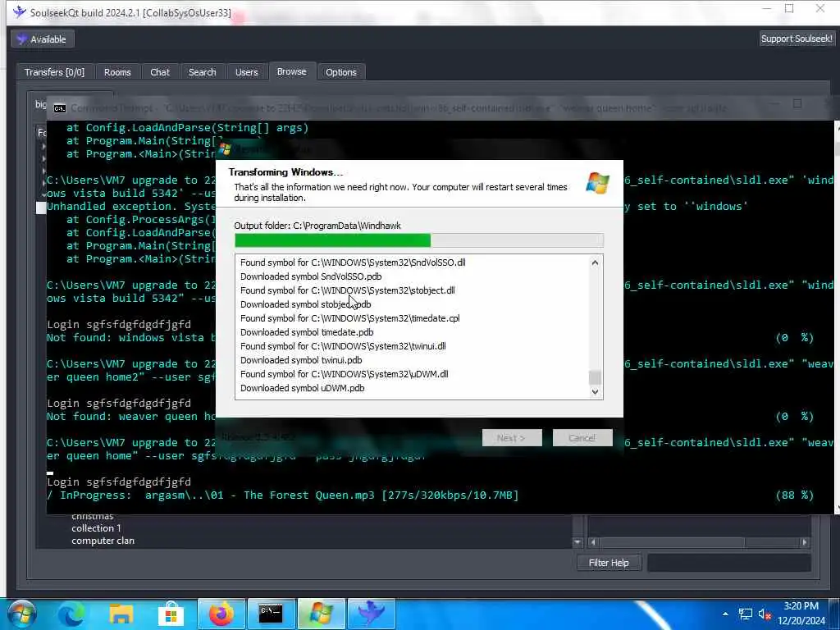Select the 'christmas' folder in browse tree

[93, 517]
